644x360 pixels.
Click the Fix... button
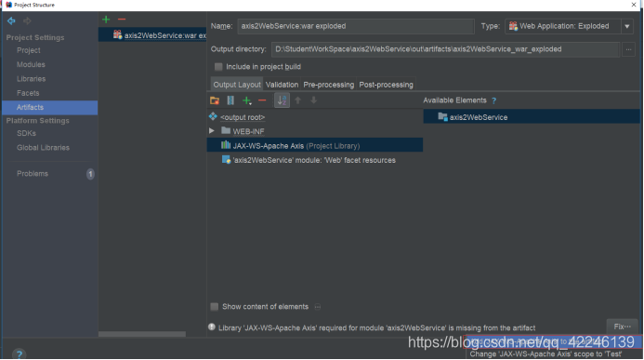click(623, 327)
